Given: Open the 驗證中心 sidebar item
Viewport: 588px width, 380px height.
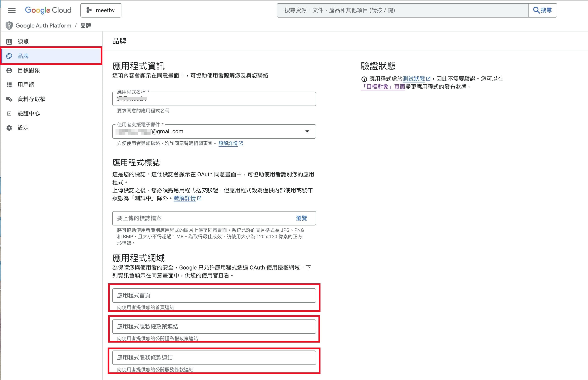Looking at the screenshot, I should [x=52, y=114].
